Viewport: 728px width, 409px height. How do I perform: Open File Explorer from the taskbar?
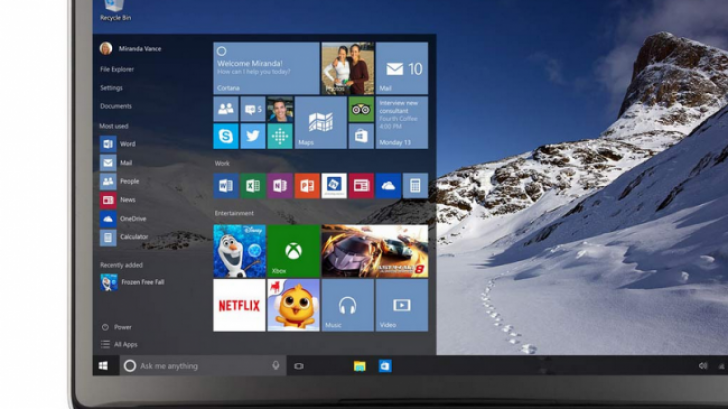(359, 366)
